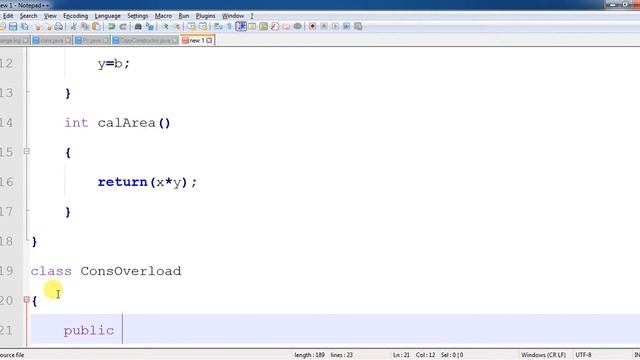Click the Zoom In toolbar icon

(165, 27)
